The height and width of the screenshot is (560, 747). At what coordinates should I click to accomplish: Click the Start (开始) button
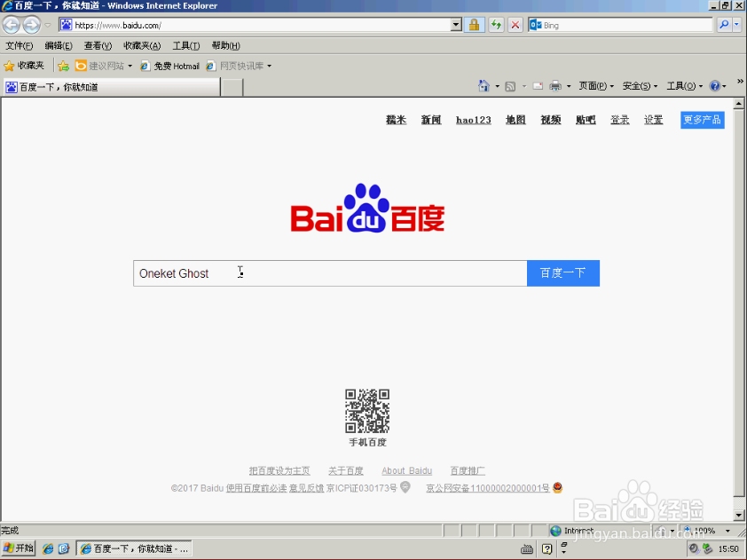click(x=19, y=548)
